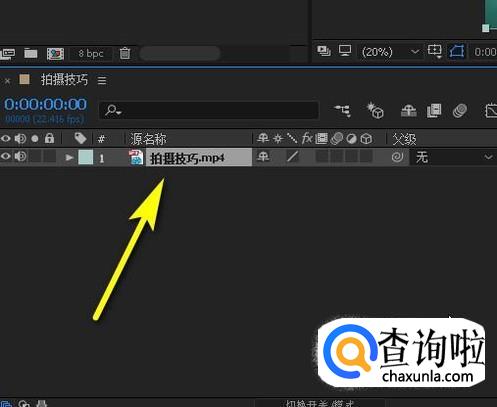Open composition mini-flowchart icon
The image size is (497, 407).
[343, 110]
